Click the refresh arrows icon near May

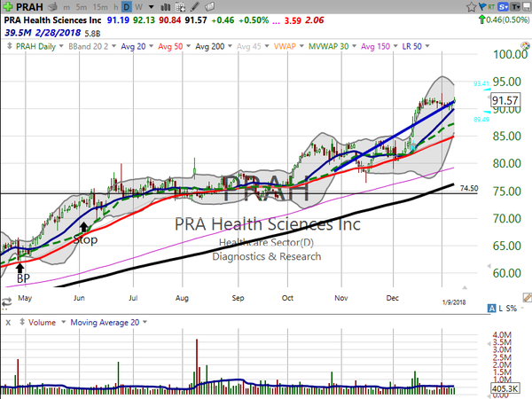(x=6, y=302)
